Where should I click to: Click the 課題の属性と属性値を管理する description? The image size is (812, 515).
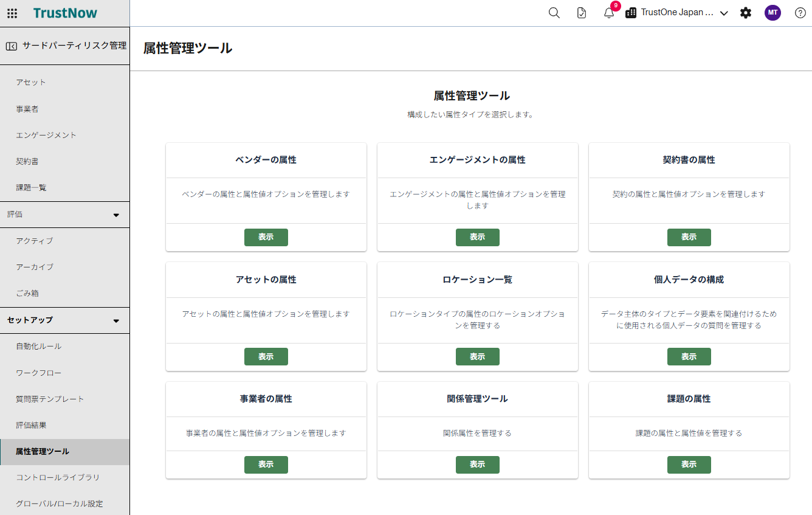pyautogui.click(x=689, y=434)
